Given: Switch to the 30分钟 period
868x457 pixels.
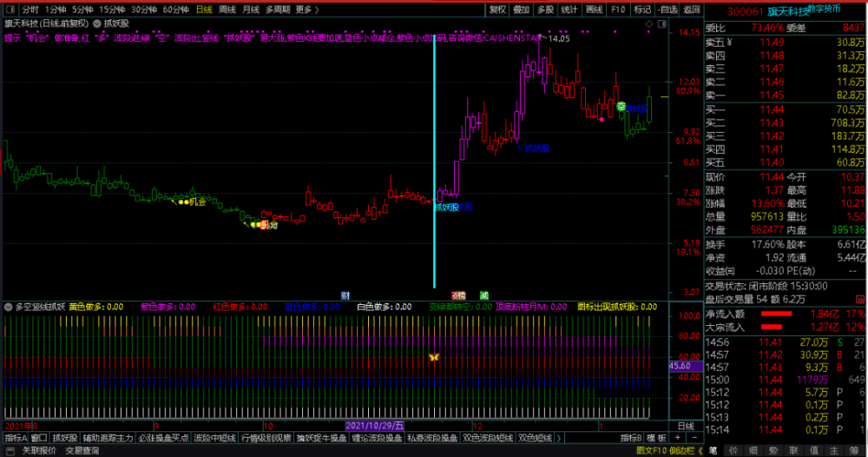Looking at the screenshot, I should pos(144,10).
